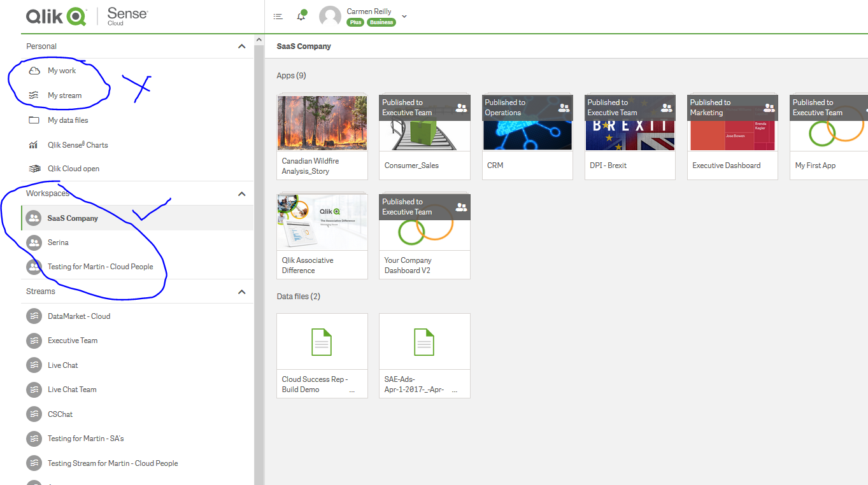Click the shared-users icon on Consumer_Sales card
The image size is (868, 485).
[x=462, y=108]
